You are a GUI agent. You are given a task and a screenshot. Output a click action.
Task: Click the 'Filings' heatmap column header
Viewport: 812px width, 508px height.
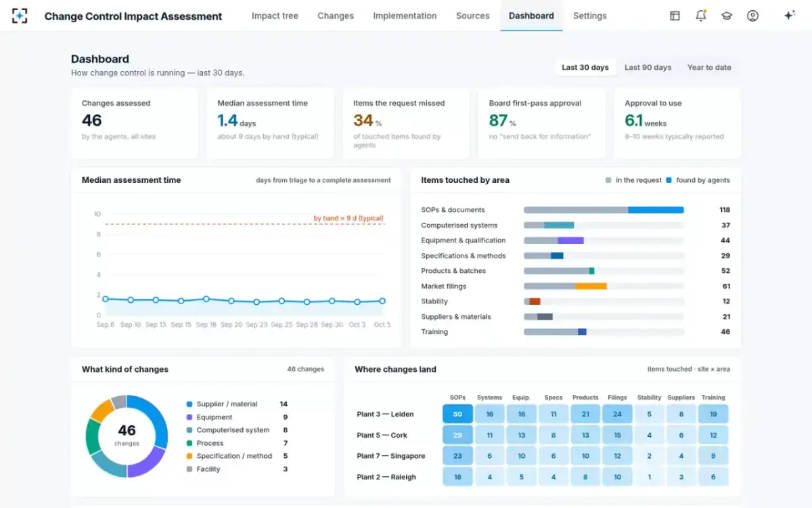tap(617, 398)
